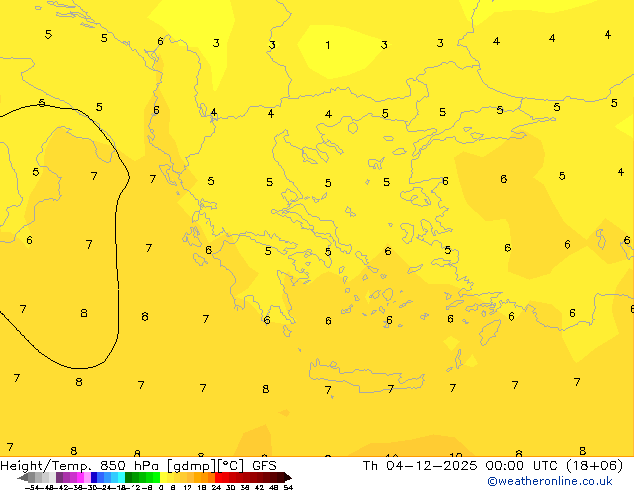The width and height of the screenshot is (634, 490).
Task: Click the gray left arrow of color scale
Action: [23, 478]
